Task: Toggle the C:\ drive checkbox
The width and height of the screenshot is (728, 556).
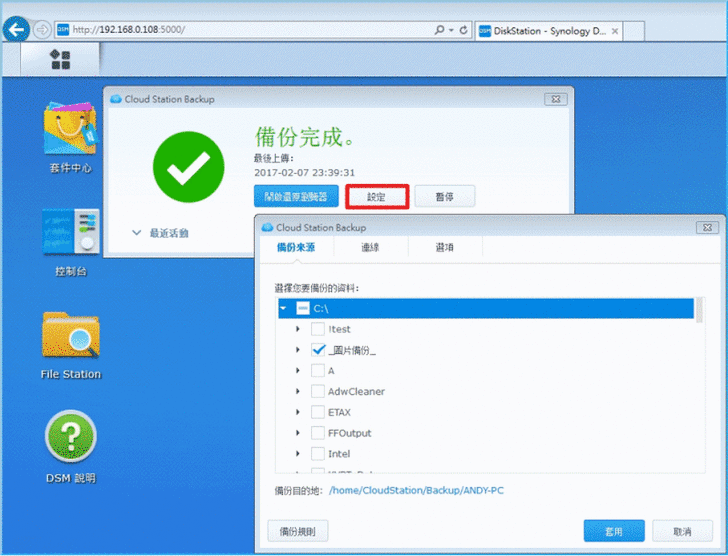Action: tap(303, 308)
